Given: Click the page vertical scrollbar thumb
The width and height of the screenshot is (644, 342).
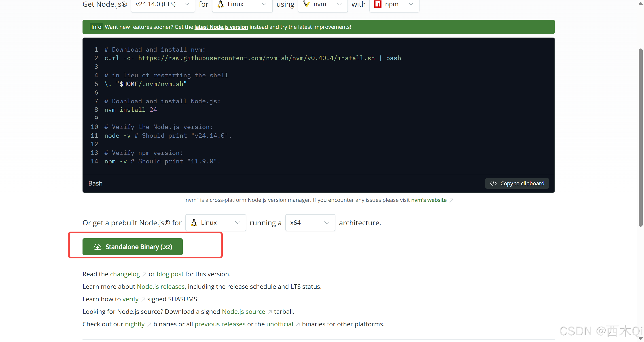Looking at the screenshot, I should coord(640,137).
